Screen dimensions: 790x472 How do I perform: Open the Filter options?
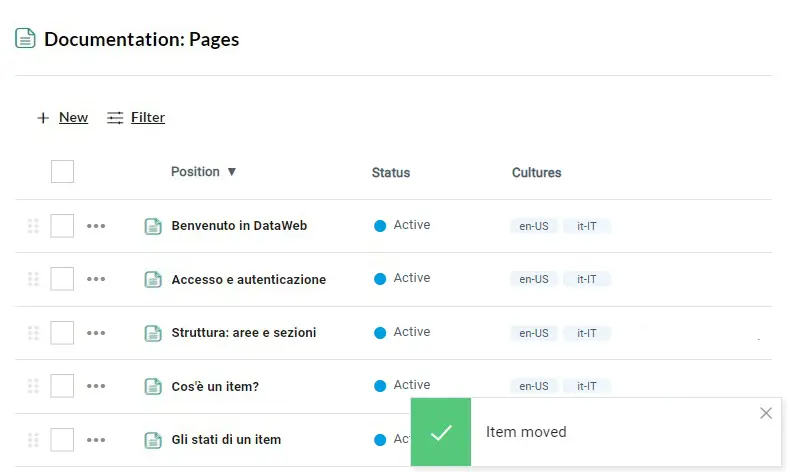pos(148,117)
